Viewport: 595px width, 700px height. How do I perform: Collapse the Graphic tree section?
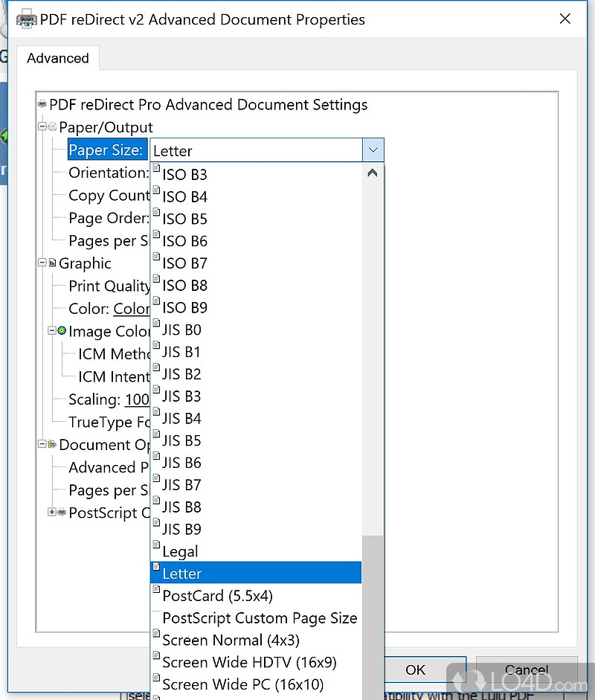click(42, 263)
